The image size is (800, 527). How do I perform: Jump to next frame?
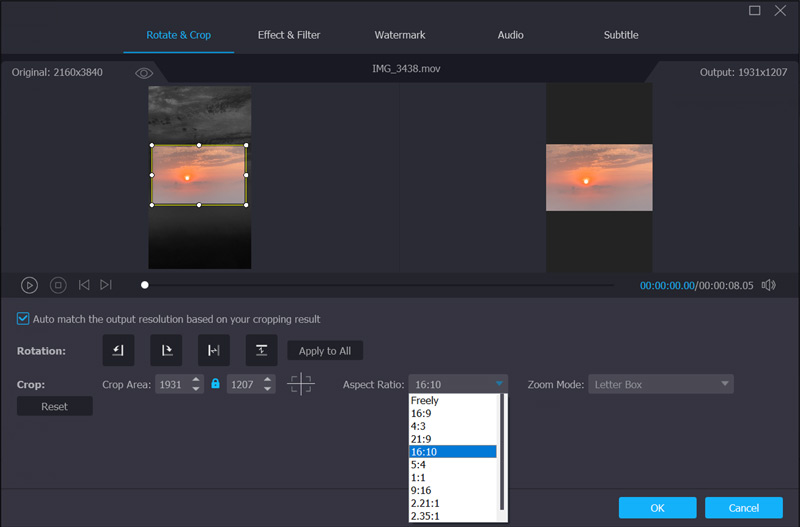tap(106, 285)
